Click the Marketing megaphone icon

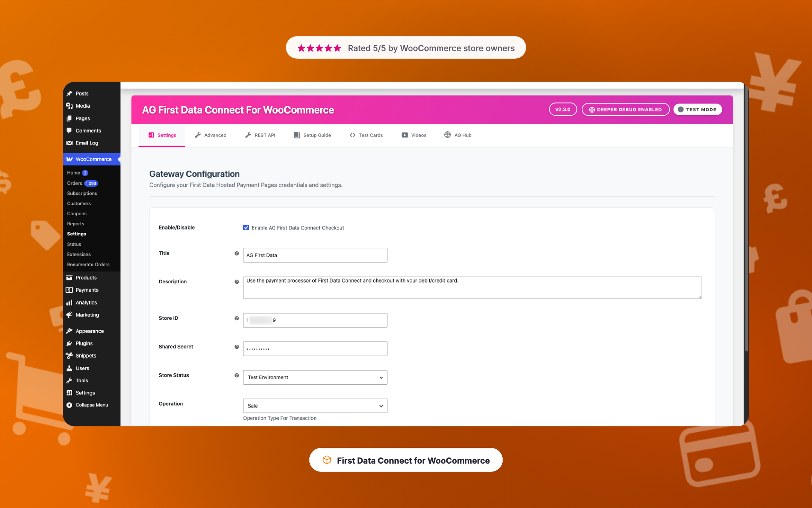69,315
